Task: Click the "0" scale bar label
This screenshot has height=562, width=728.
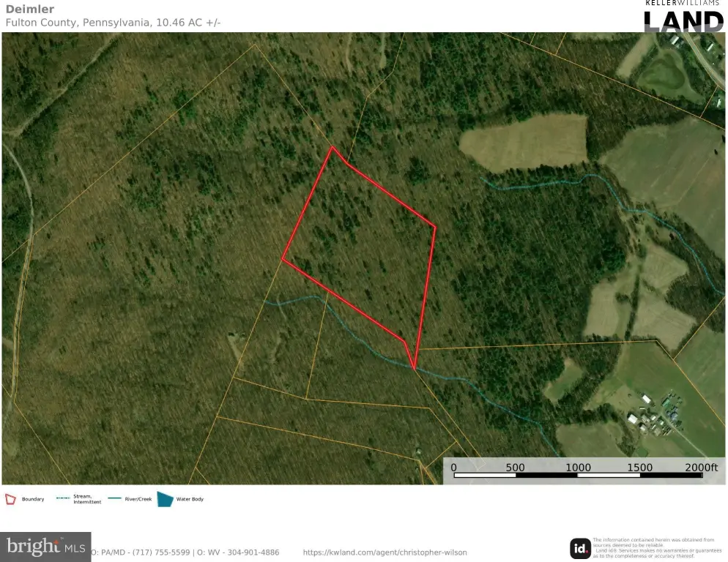Action: click(453, 467)
